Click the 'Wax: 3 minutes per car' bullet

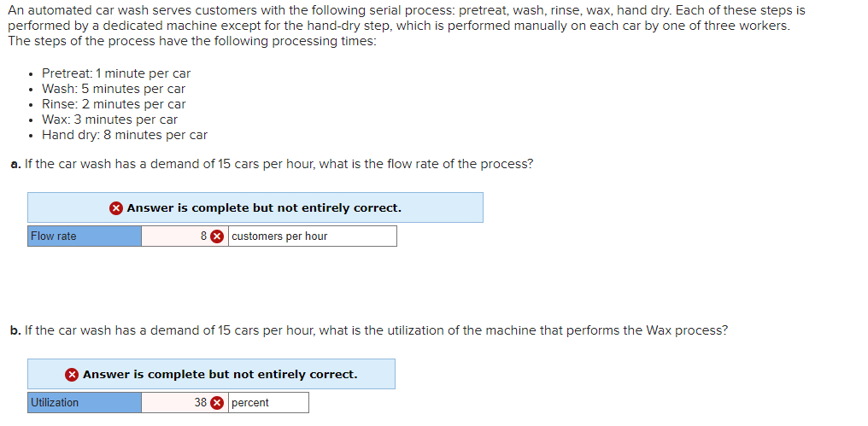(109, 120)
